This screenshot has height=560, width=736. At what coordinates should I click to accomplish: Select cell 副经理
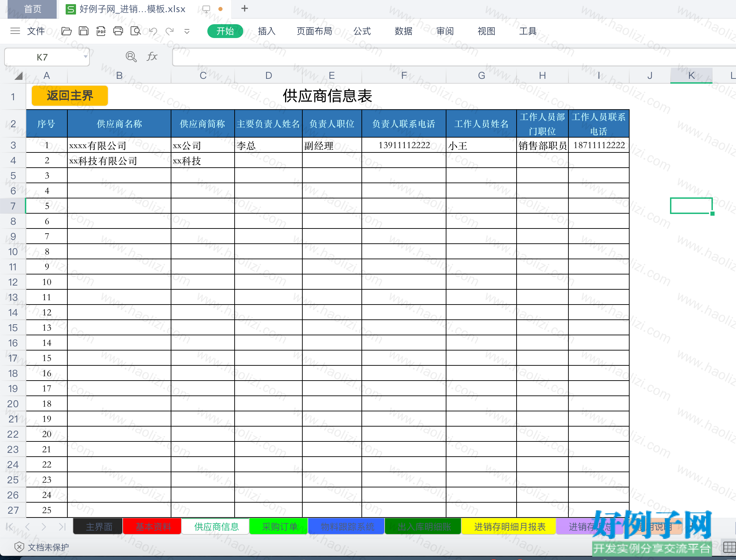click(332, 146)
